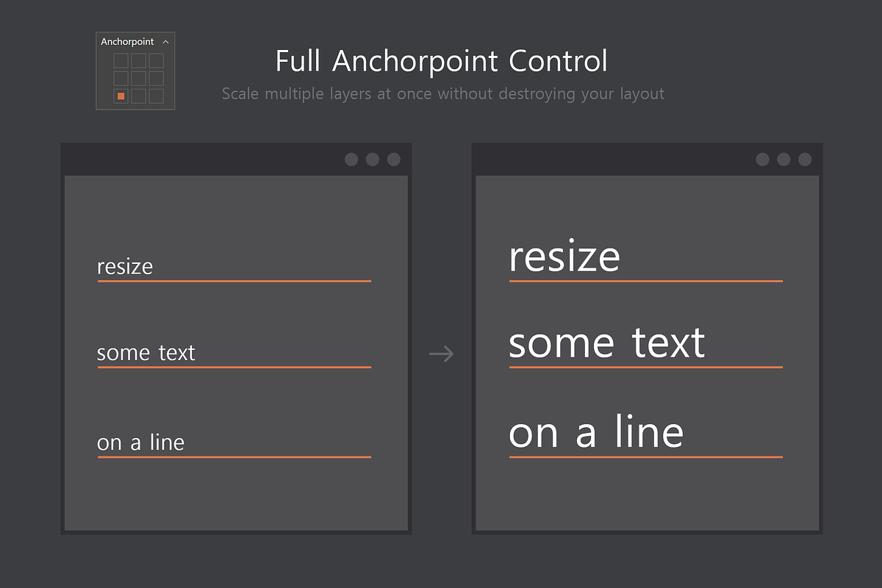Select the bottom-right anchorpoint cell
Image resolution: width=882 pixels, height=588 pixels.
[x=155, y=96]
